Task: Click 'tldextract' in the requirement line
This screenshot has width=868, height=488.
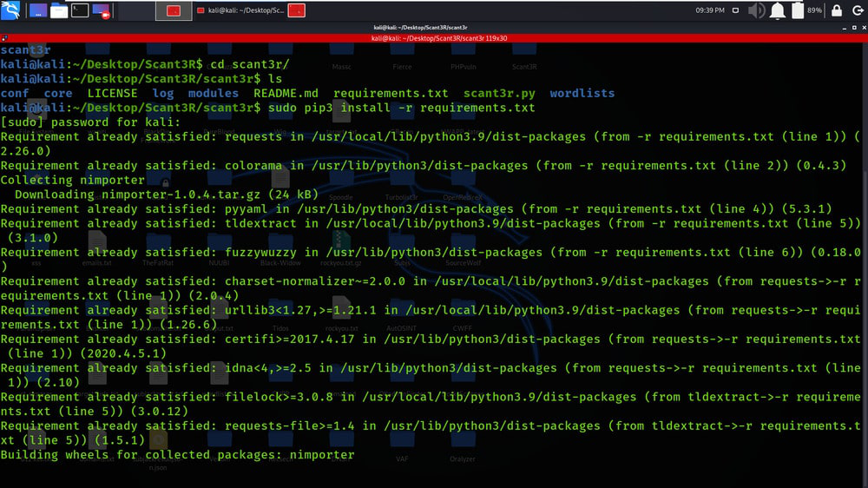Action: click(260, 223)
